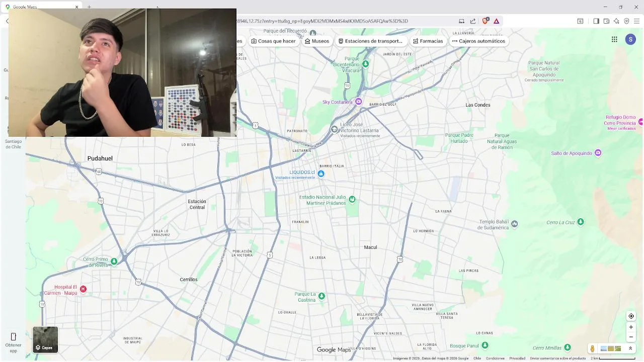The height and width of the screenshot is (362, 644).
Task: Open the Google apps grid
Action: [614, 39]
